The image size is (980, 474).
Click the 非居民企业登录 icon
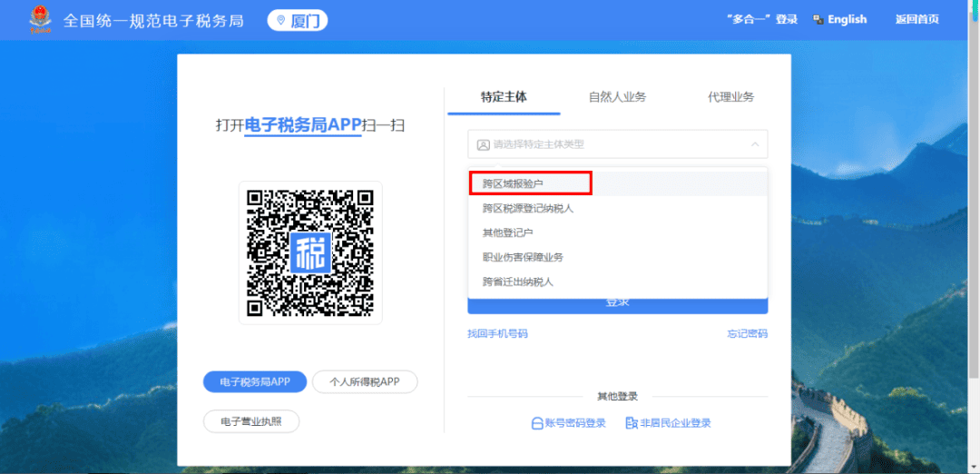632,423
